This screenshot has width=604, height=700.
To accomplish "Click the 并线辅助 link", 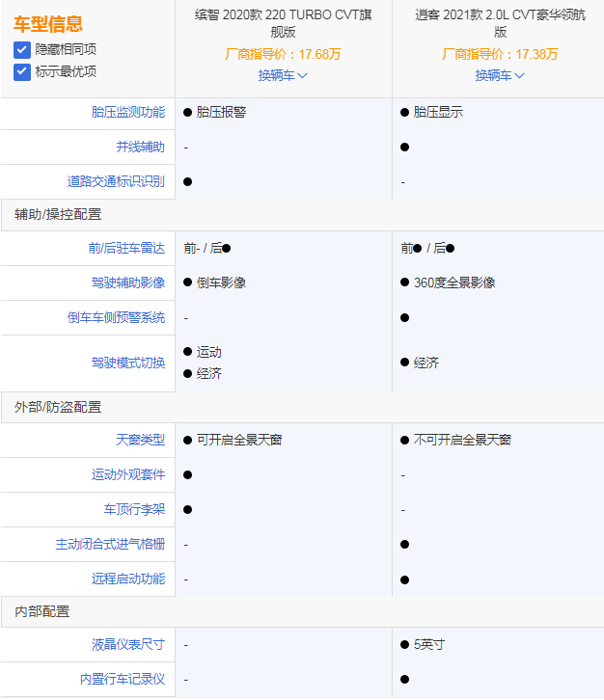I will [140, 147].
